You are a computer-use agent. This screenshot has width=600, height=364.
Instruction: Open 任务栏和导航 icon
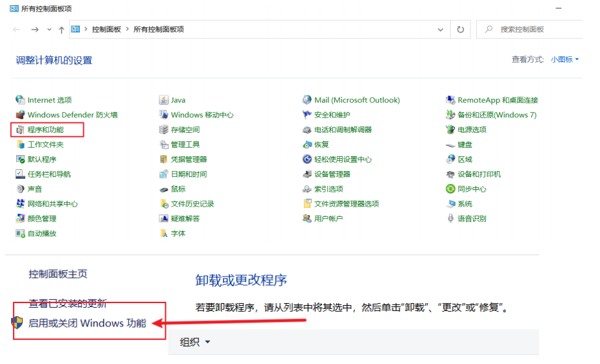coord(20,174)
